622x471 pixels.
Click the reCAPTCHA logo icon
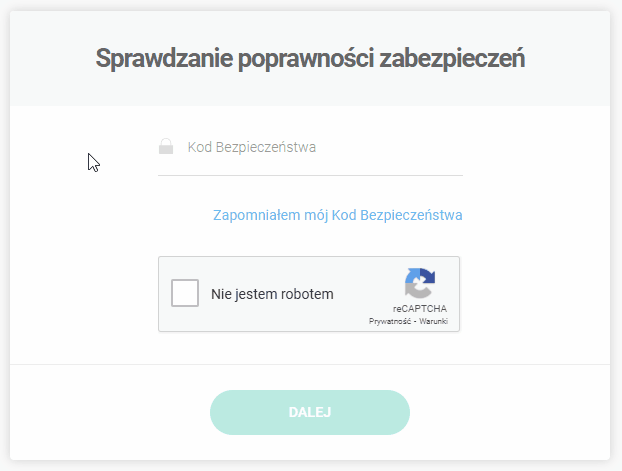(420, 283)
